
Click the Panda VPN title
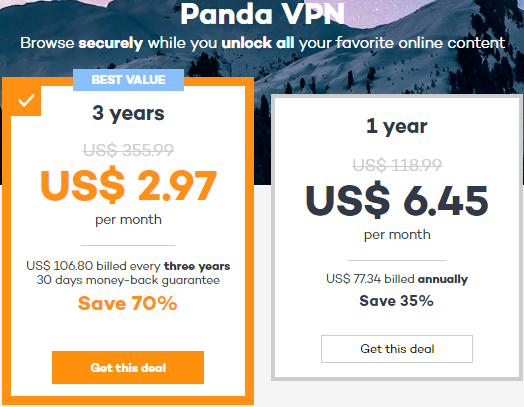262,14
